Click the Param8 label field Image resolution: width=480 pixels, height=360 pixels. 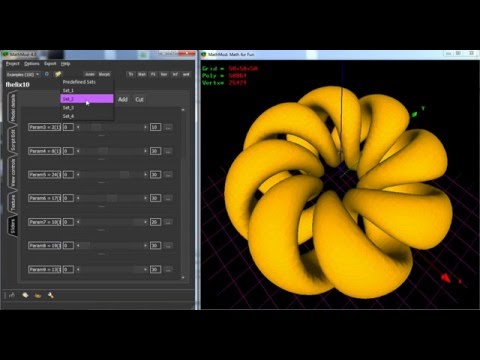coord(44,245)
